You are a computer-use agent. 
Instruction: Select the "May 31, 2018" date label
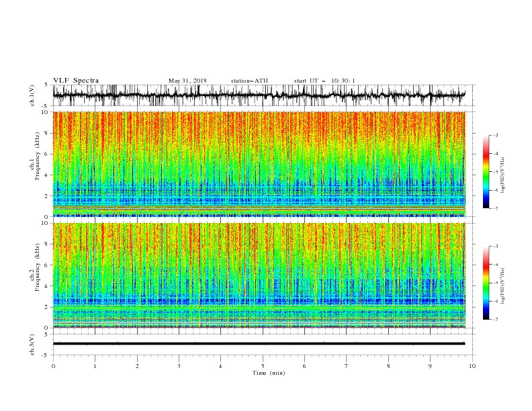point(187,81)
